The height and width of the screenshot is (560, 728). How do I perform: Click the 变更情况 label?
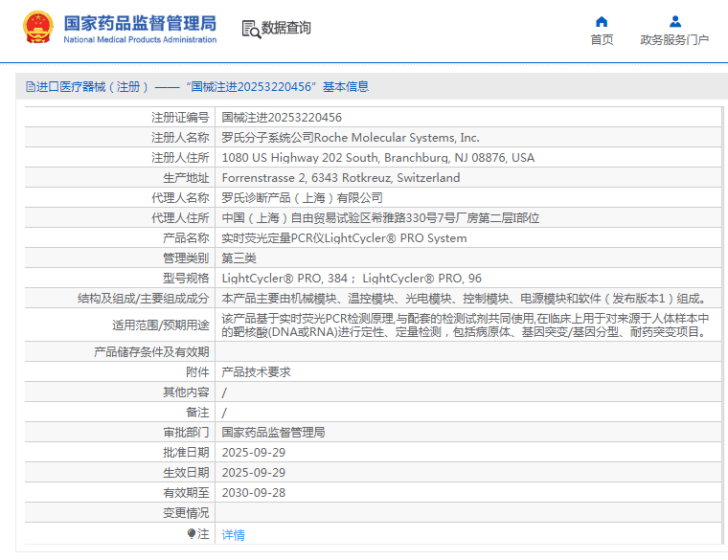click(186, 513)
